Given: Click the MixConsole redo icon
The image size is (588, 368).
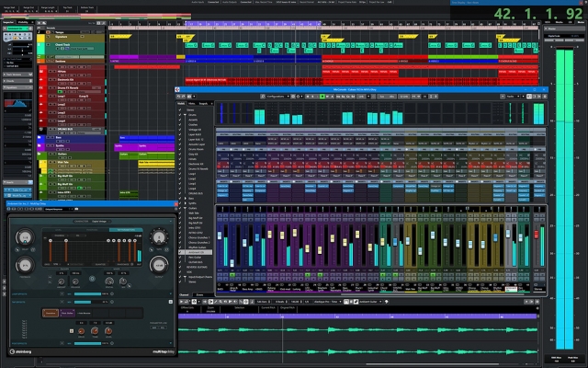Looking at the screenshot, I should (184, 97).
